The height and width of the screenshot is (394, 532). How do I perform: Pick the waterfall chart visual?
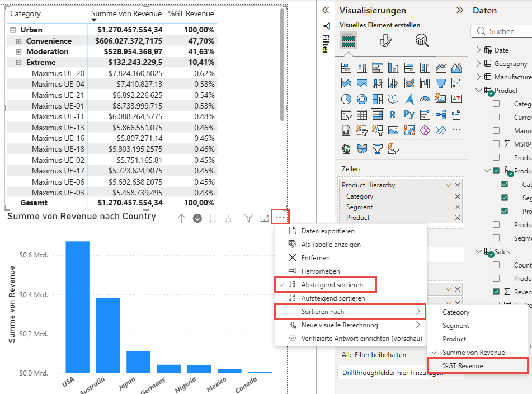click(x=425, y=83)
